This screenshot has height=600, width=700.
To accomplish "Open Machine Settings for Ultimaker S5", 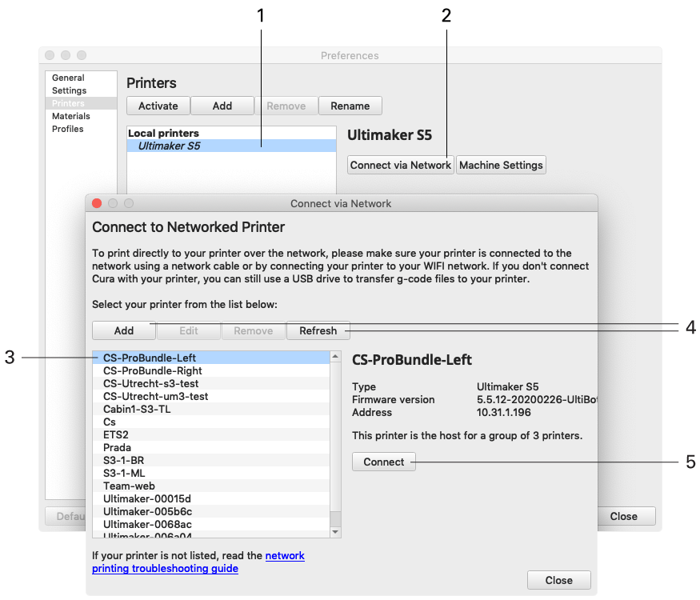I will (502, 165).
